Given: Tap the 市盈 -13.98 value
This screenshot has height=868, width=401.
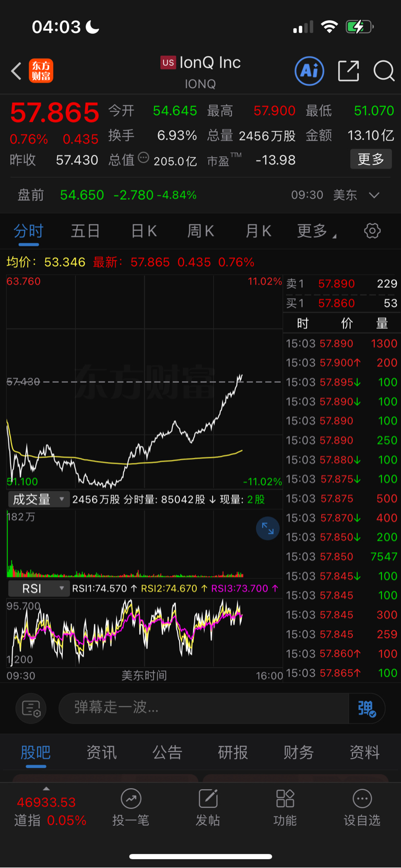Looking at the screenshot, I should click(x=276, y=160).
